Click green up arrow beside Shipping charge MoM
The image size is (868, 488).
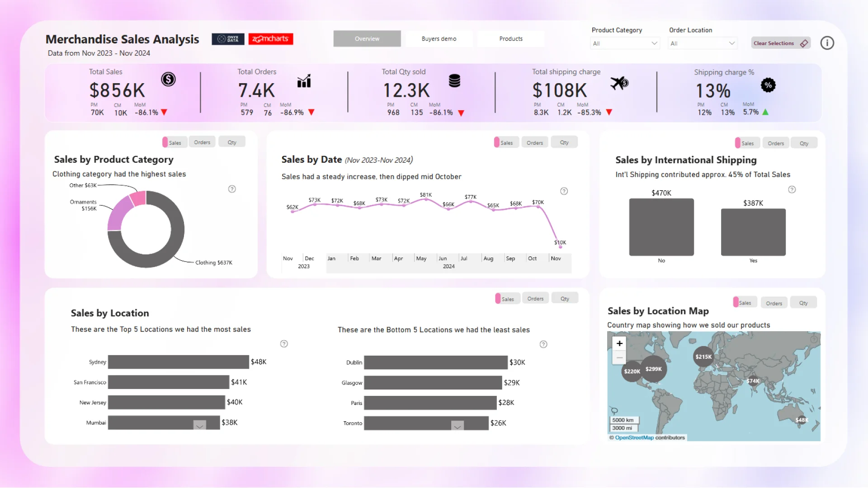coord(765,112)
